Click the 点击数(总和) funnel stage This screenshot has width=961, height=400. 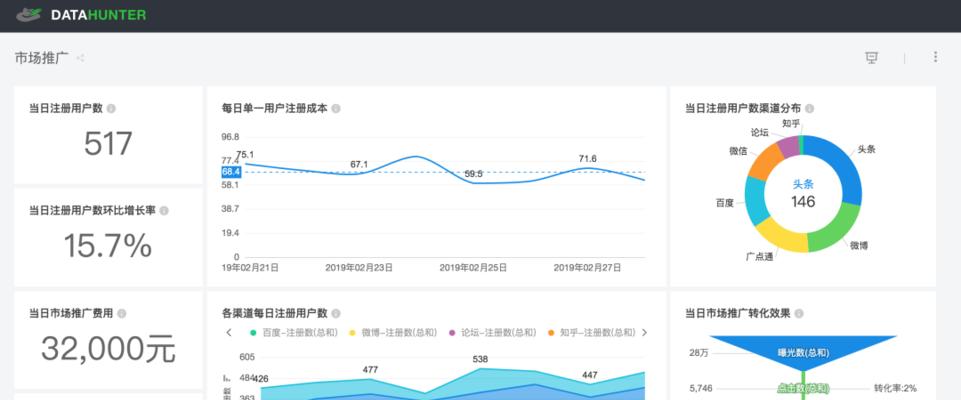pyautogui.click(x=803, y=388)
